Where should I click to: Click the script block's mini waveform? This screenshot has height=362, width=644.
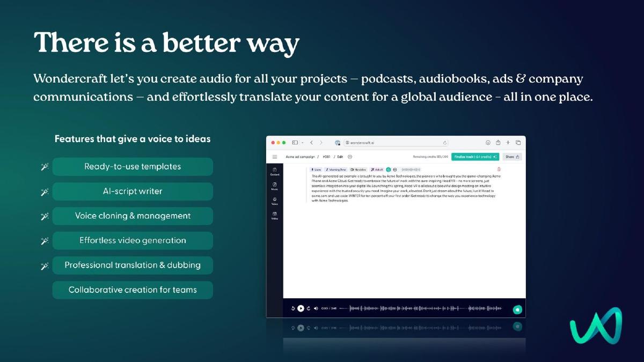[411, 169]
